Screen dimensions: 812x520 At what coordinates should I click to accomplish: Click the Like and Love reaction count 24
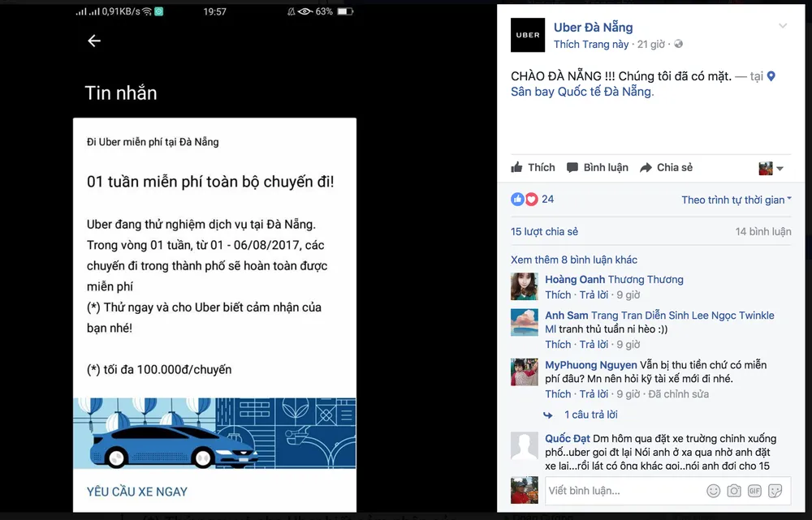pyautogui.click(x=533, y=199)
